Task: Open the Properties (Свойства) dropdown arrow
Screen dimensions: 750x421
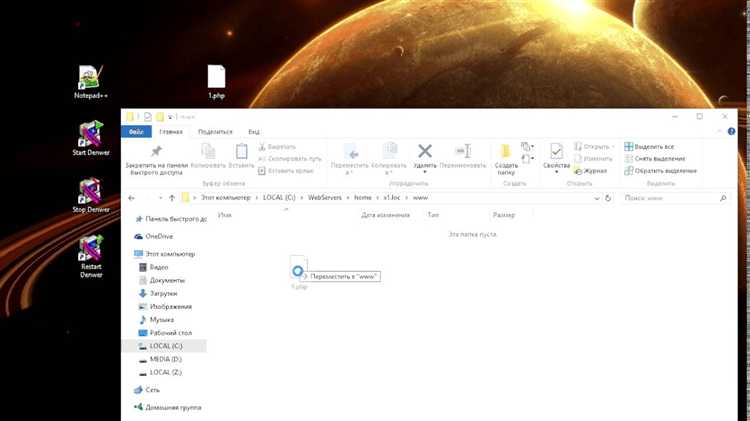Action: click(x=556, y=172)
